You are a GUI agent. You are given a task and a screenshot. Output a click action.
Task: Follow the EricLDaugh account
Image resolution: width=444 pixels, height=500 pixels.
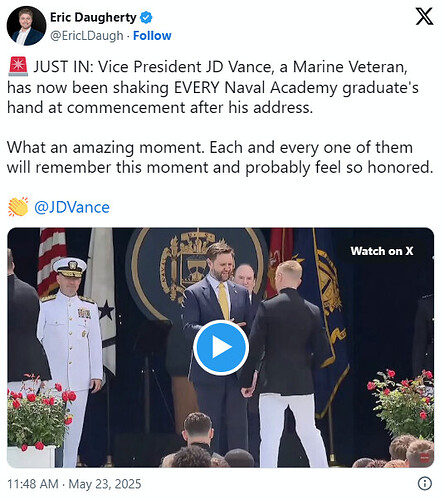(152, 36)
